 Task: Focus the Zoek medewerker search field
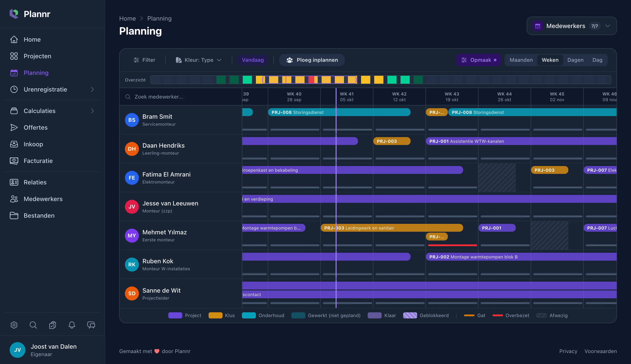(x=181, y=97)
